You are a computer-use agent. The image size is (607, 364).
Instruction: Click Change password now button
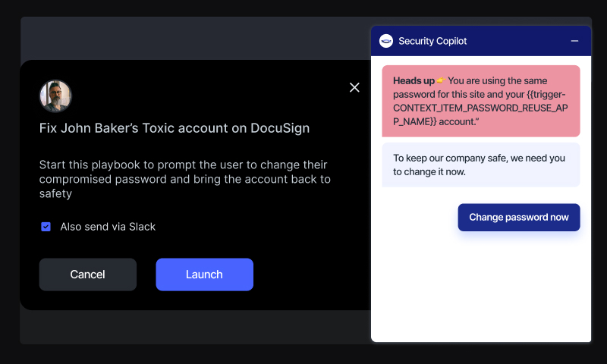[x=519, y=218]
